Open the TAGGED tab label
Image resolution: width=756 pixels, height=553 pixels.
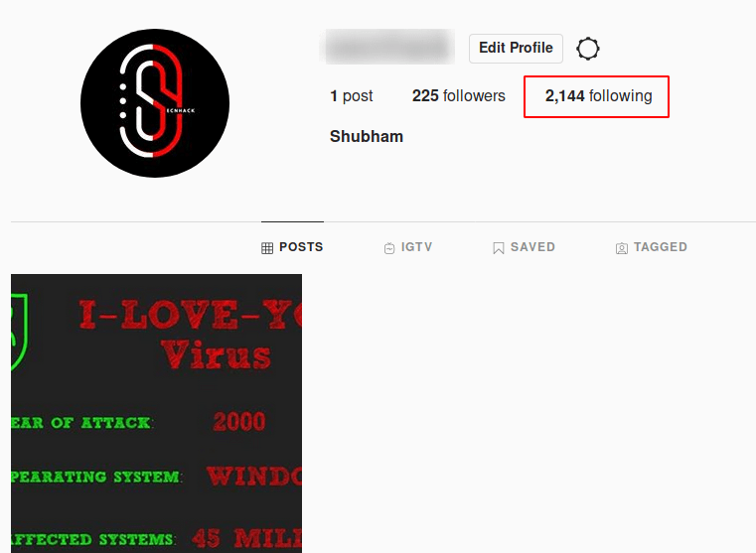[661, 247]
